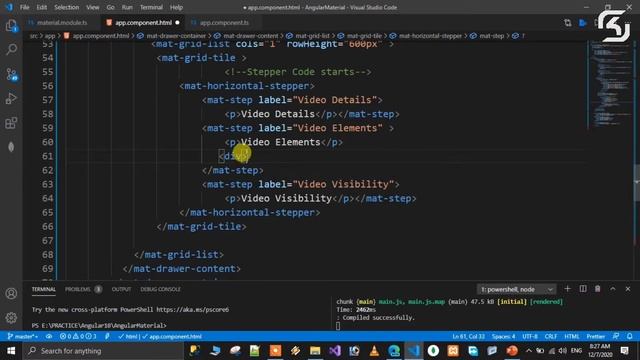Screen dimensions: 640x360
Task: Click the Windows Start button
Action: (x=11, y=351)
